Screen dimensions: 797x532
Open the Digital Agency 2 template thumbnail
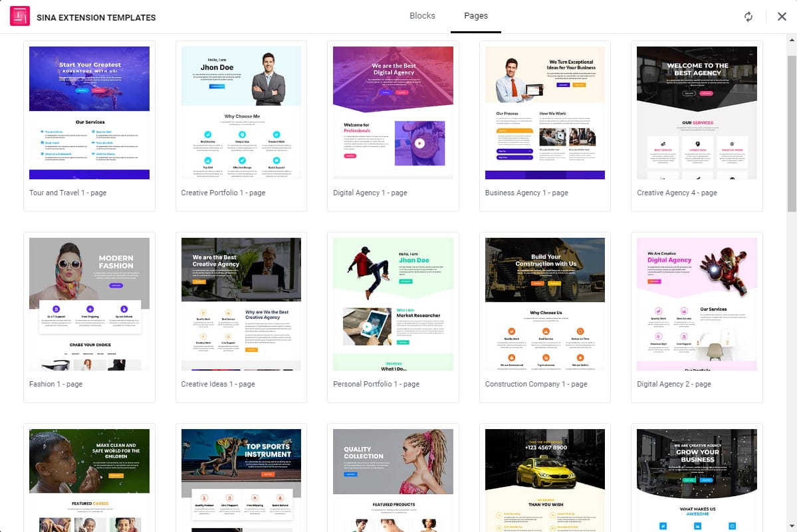[697, 304]
